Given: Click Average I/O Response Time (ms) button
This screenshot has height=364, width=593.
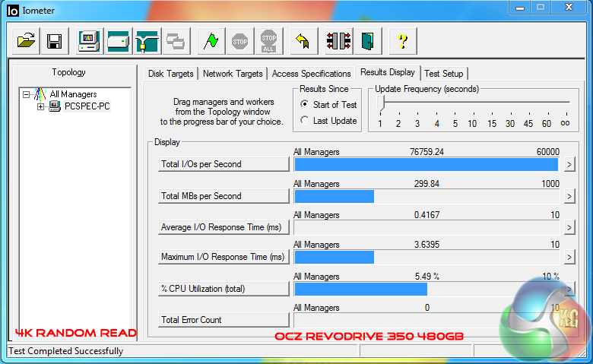Looking at the screenshot, I should 224,227.
